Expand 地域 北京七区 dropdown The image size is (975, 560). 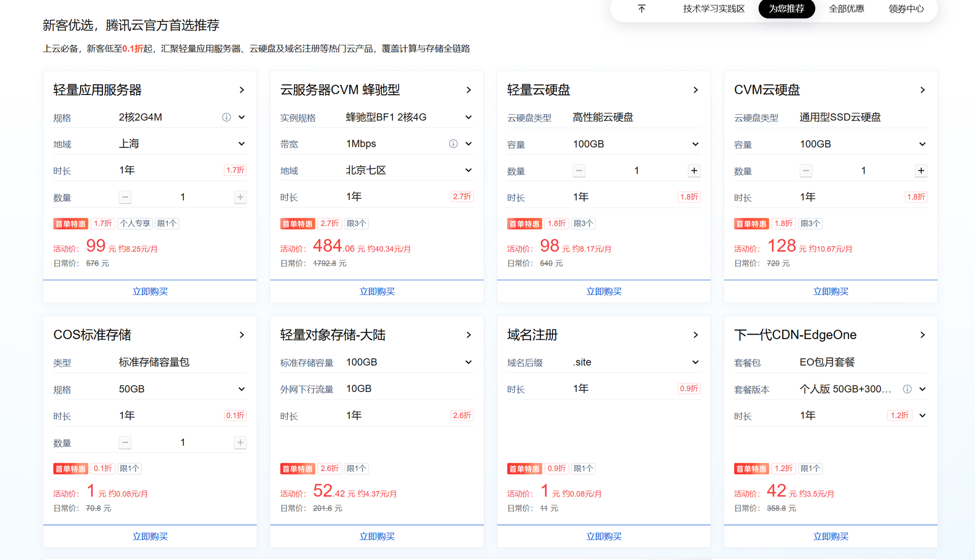(469, 170)
